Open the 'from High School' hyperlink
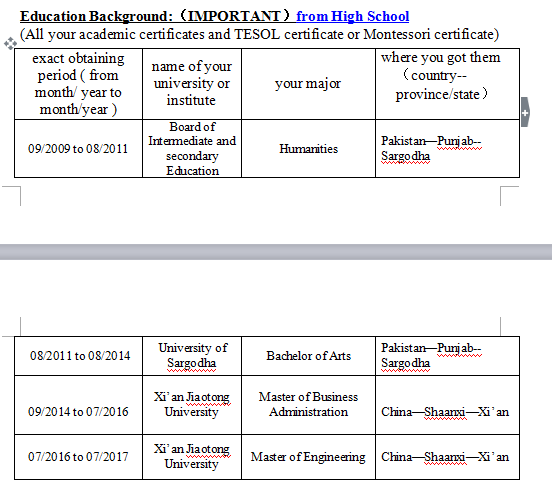 click(352, 16)
